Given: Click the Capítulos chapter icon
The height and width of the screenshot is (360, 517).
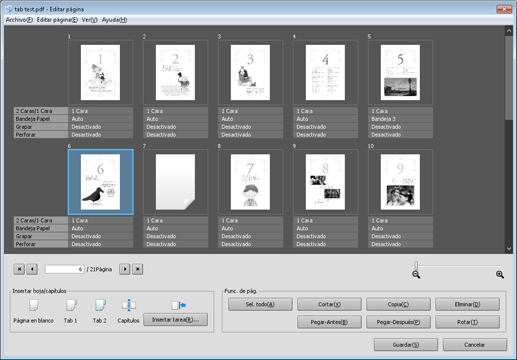Looking at the screenshot, I should tap(129, 305).
